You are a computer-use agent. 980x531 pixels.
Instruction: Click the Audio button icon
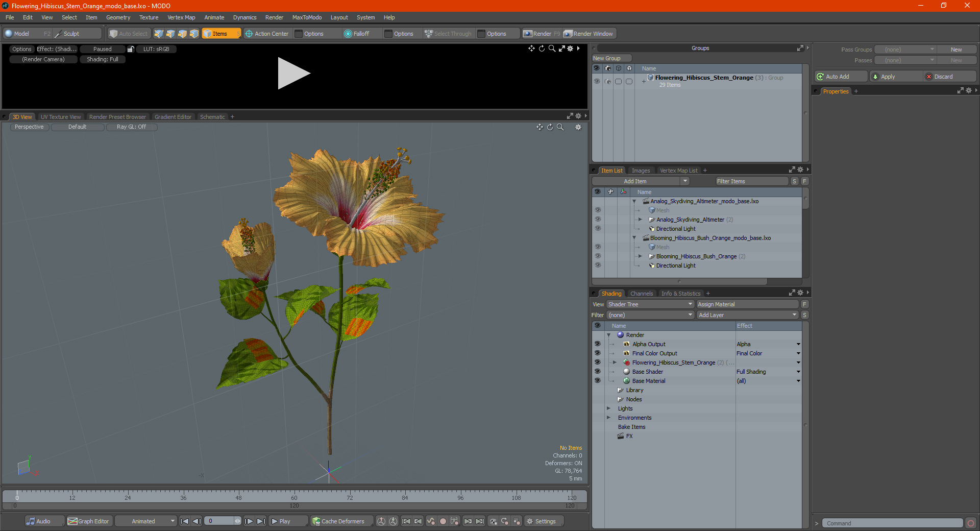pyautogui.click(x=31, y=521)
